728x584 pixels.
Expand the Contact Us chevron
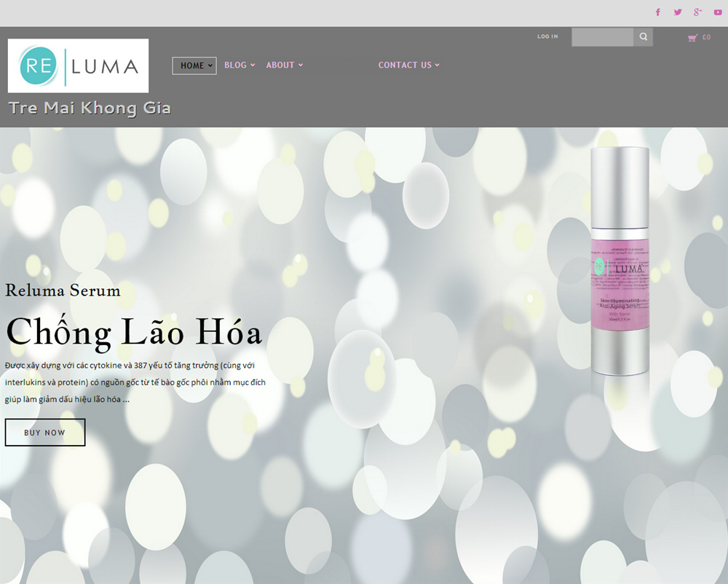(x=437, y=65)
